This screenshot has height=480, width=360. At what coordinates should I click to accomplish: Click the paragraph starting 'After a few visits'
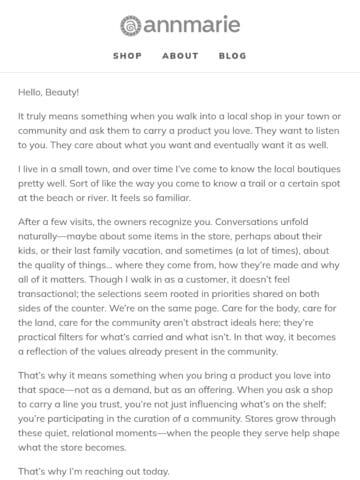tap(179, 287)
